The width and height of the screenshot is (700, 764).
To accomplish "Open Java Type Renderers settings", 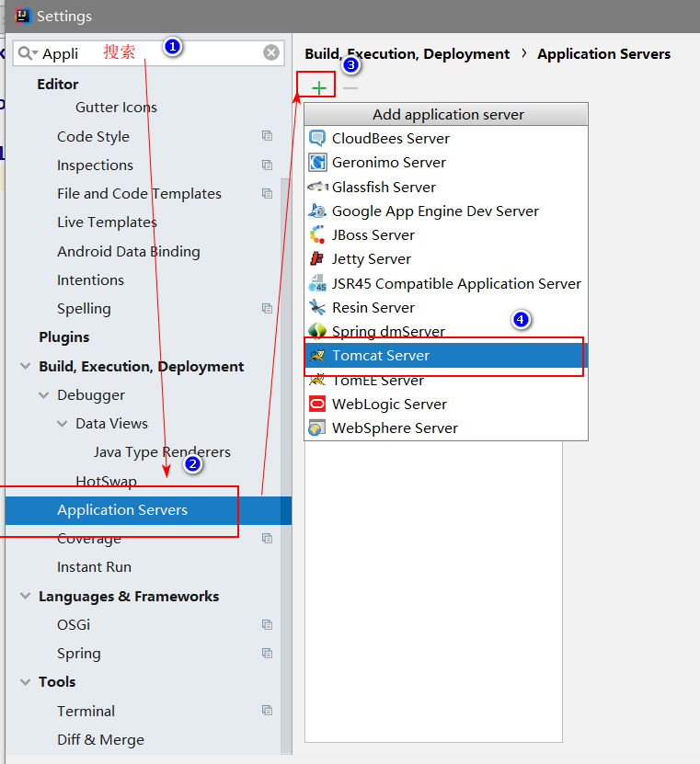I will click(x=162, y=452).
